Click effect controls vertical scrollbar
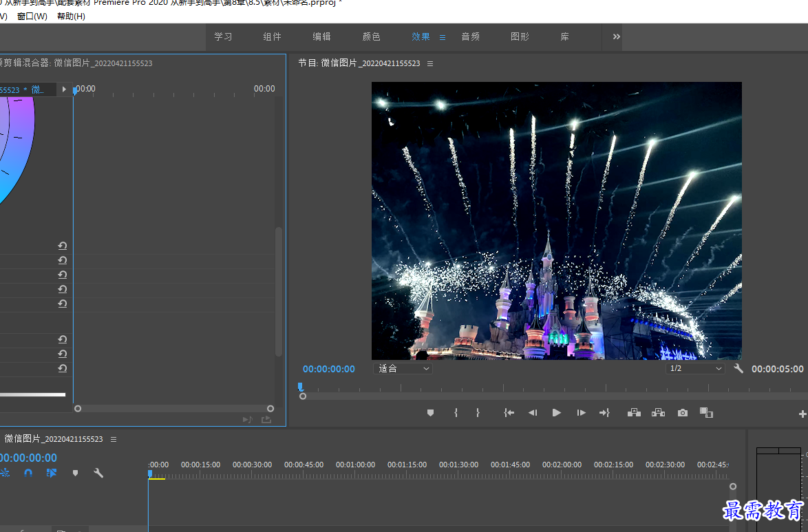 click(x=279, y=291)
